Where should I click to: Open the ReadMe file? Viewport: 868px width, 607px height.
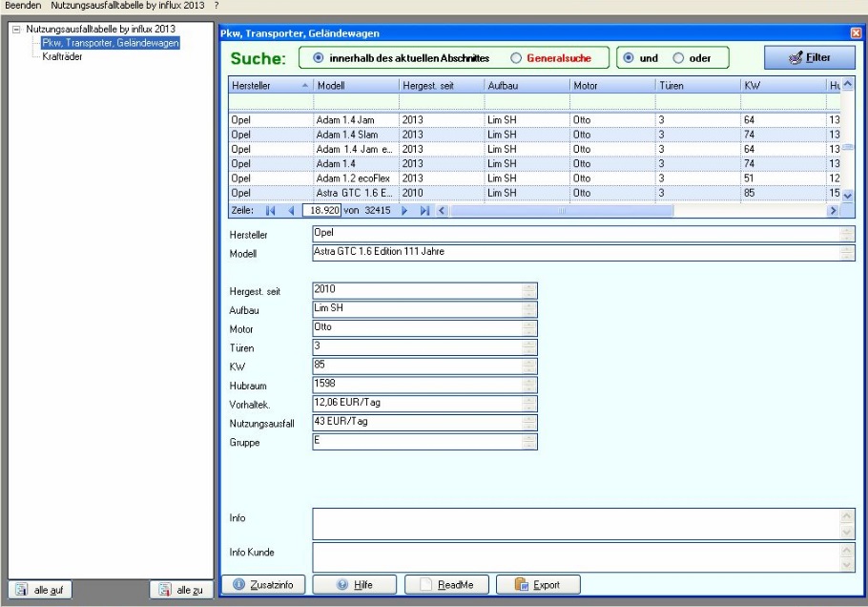point(446,585)
